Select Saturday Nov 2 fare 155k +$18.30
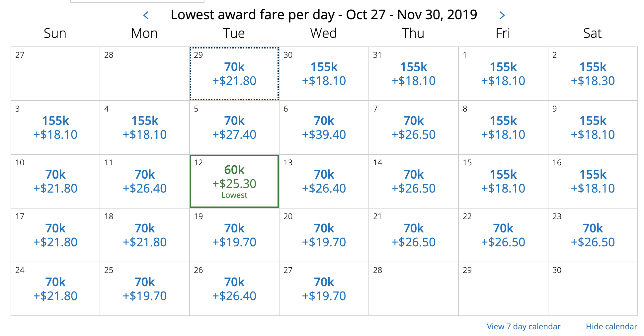This screenshot has width=644, height=336. 593,74
